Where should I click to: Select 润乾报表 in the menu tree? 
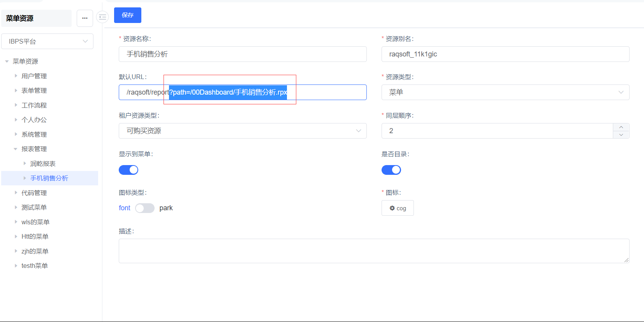(43, 164)
